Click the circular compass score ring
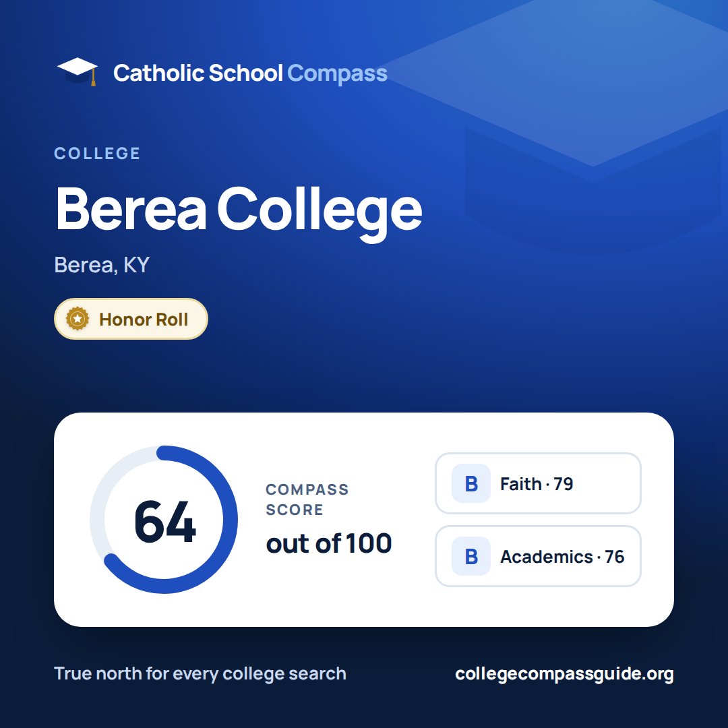The width and height of the screenshot is (728, 728). (164, 520)
